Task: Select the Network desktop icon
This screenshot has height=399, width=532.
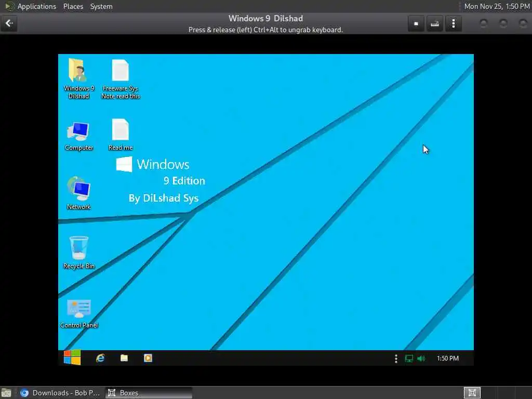Action: pyautogui.click(x=79, y=193)
